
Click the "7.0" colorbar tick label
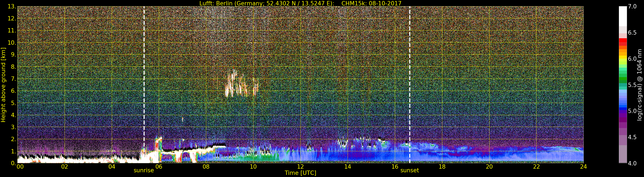[632, 6]
